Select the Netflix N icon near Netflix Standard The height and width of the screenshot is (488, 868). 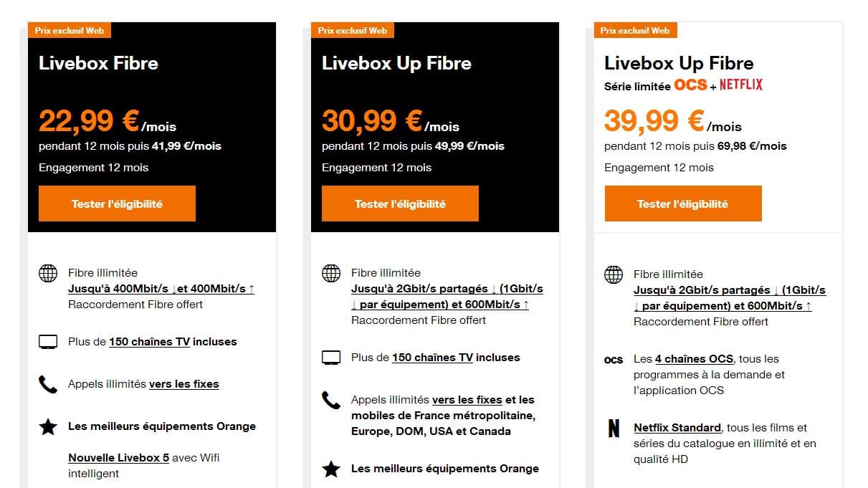click(614, 428)
